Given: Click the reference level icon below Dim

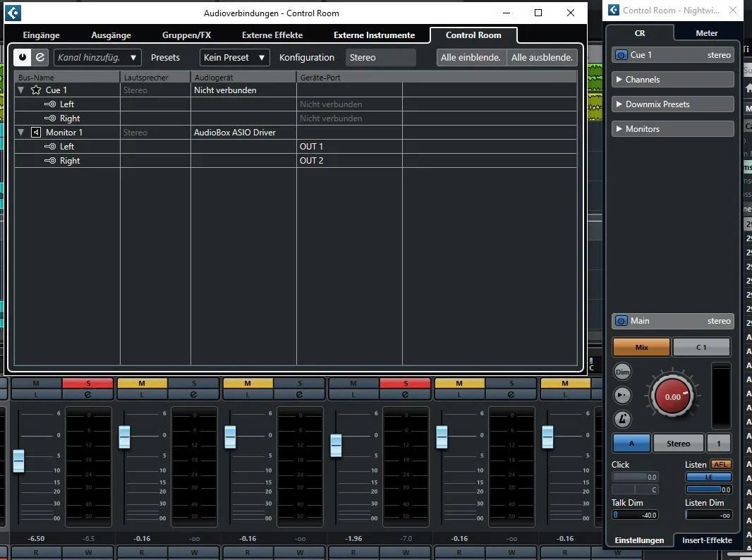Looking at the screenshot, I should (622, 396).
